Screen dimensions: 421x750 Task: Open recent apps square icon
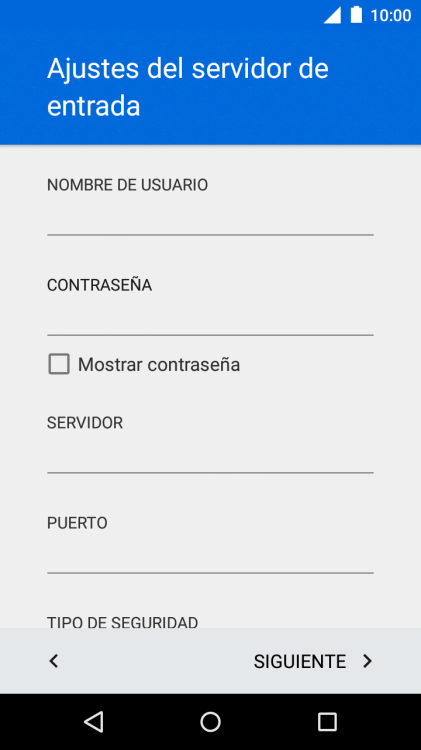point(327,722)
